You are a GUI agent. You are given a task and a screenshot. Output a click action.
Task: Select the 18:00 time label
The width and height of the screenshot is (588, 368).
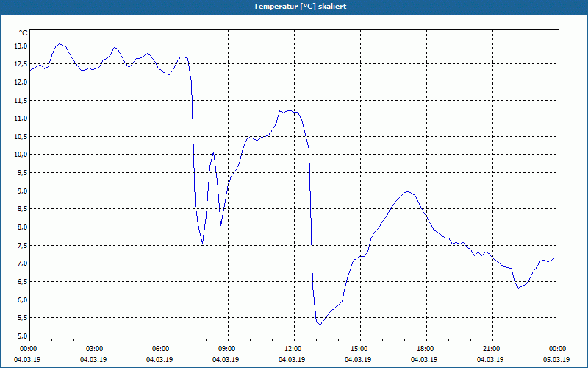(424, 349)
